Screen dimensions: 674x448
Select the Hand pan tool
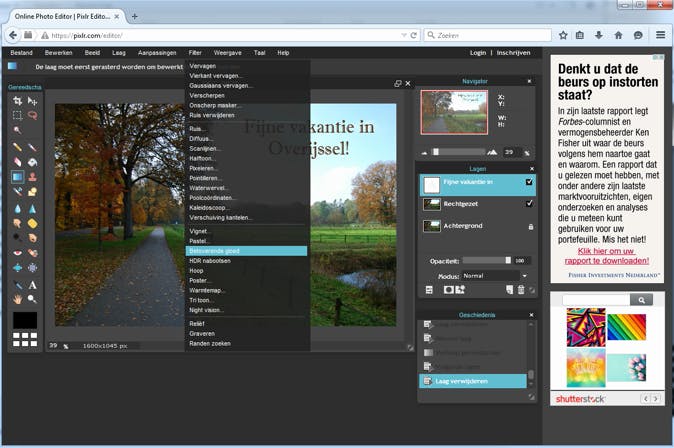[x=17, y=299]
